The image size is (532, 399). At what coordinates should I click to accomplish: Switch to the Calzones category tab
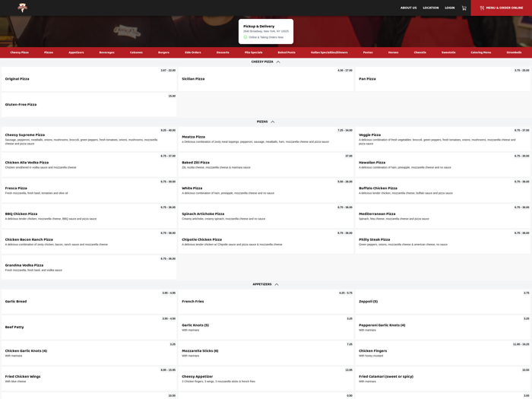point(136,52)
